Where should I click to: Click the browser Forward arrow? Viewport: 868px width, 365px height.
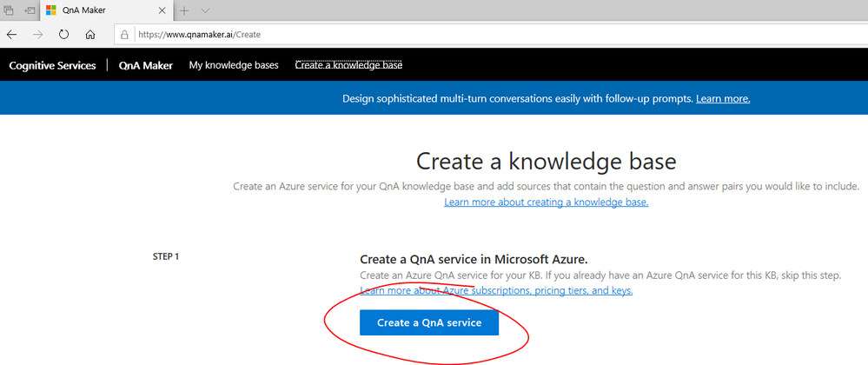pos(37,35)
